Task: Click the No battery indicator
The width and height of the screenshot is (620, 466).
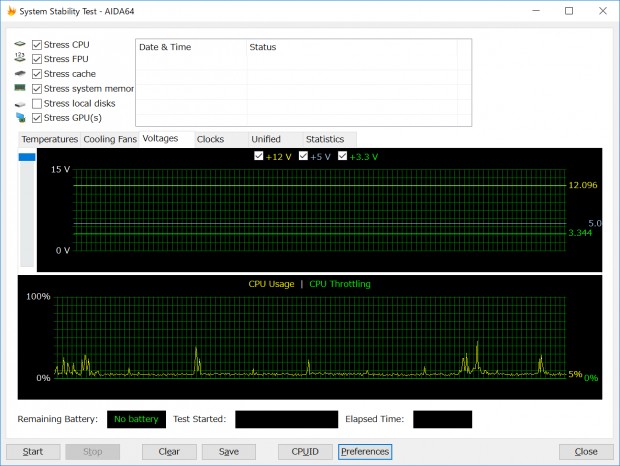Action: [136, 419]
